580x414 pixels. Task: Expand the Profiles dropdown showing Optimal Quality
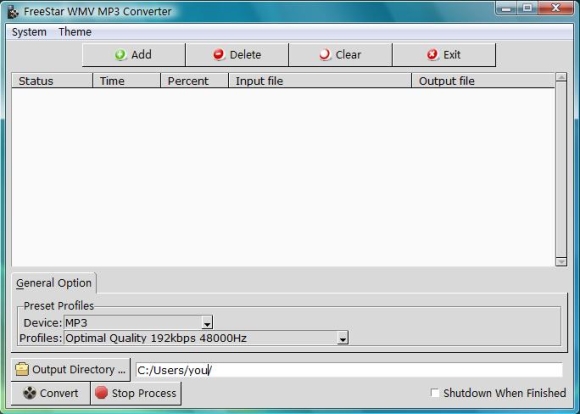pyautogui.click(x=343, y=339)
